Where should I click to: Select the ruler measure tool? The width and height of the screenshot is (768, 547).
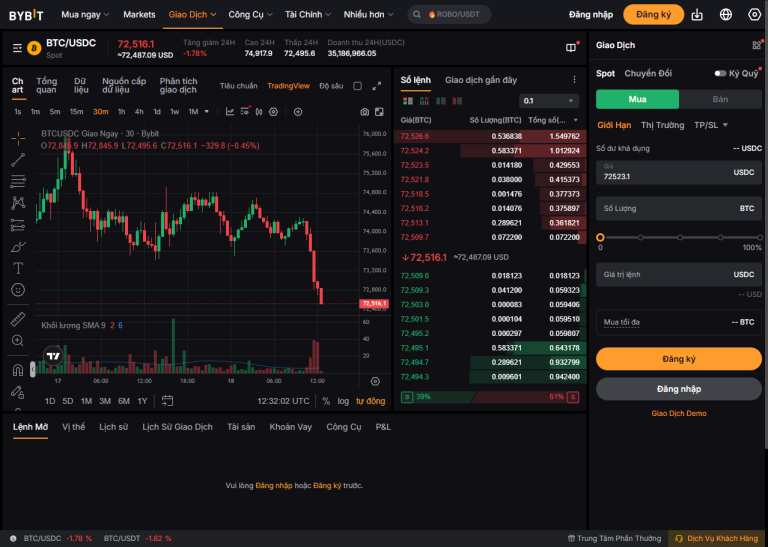tap(18, 319)
